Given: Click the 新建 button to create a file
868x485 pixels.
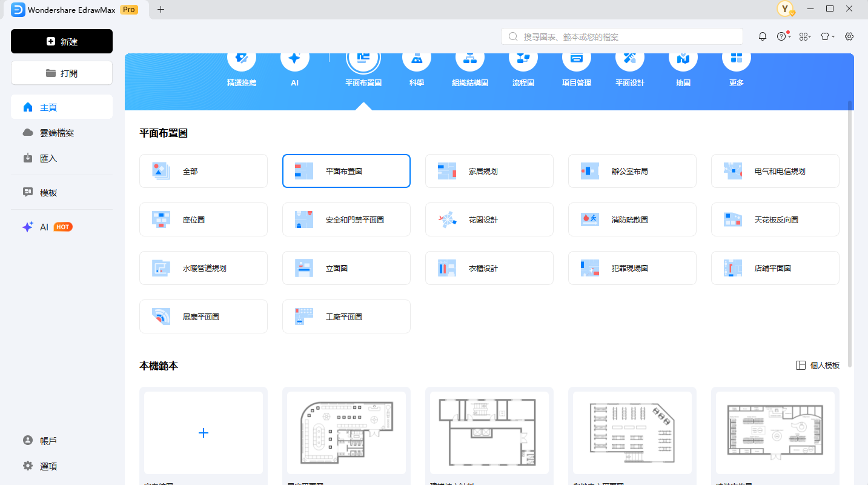Looking at the screenshot, I should click(x=61, y=41).
